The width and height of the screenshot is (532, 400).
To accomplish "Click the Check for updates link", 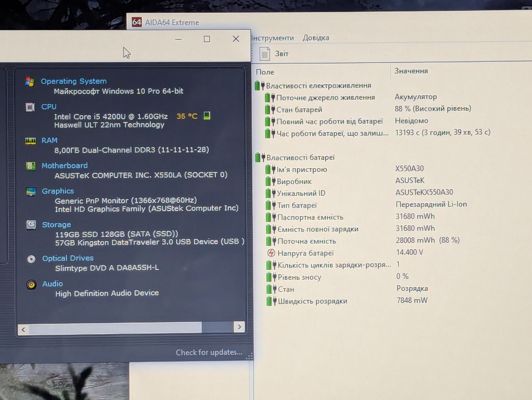I will click(x=209, y=353).
